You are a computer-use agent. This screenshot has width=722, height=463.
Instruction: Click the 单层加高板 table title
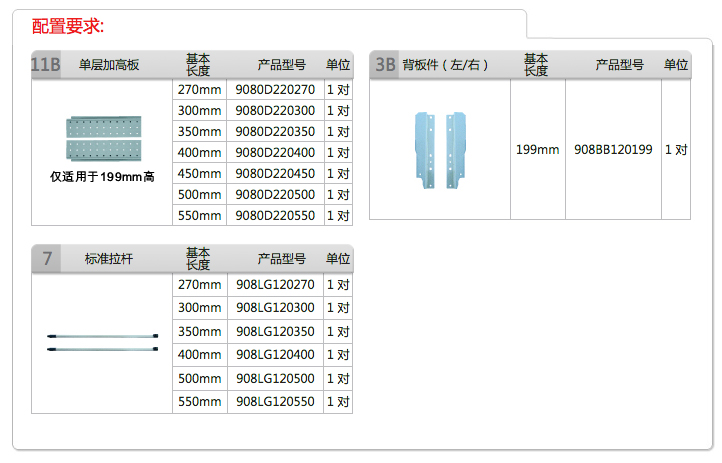(109, 65)
